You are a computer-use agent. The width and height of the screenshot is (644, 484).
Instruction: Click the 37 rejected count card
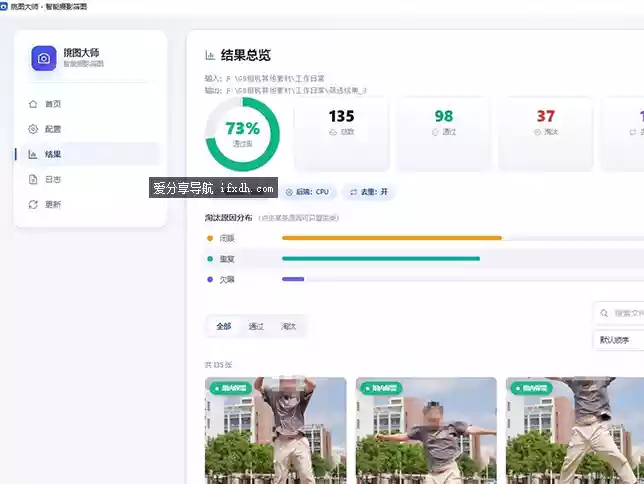click(x=545, y=134)
